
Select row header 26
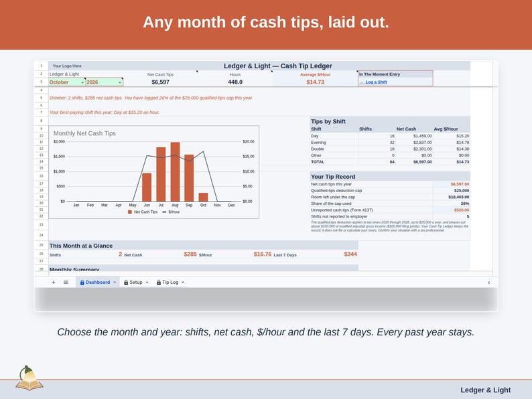(x=41, y=254)
